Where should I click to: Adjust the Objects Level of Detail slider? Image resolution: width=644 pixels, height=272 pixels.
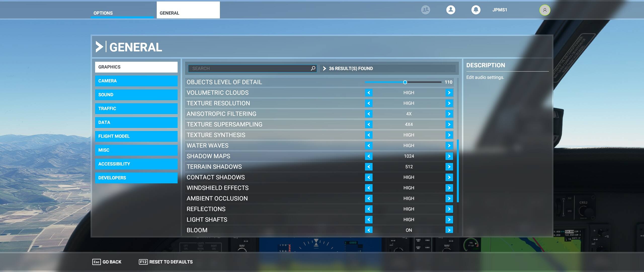pyautogui.click(x=405, y=82)
